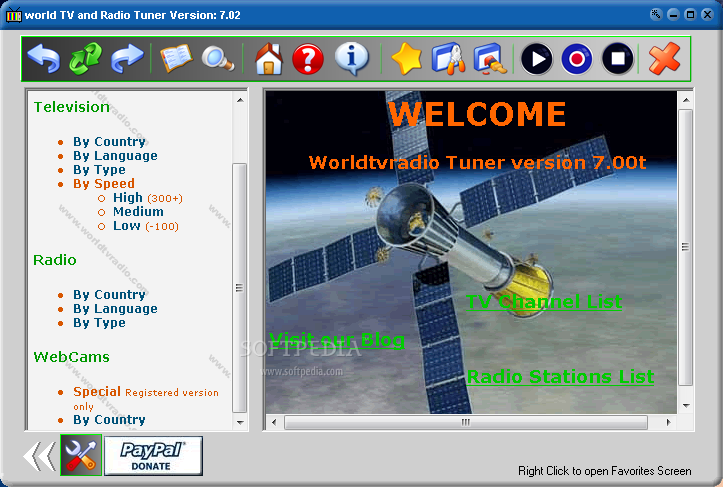The image size is (723, 487).
Task: Click main view scrollbar up arrow
Action: point(686,100)
